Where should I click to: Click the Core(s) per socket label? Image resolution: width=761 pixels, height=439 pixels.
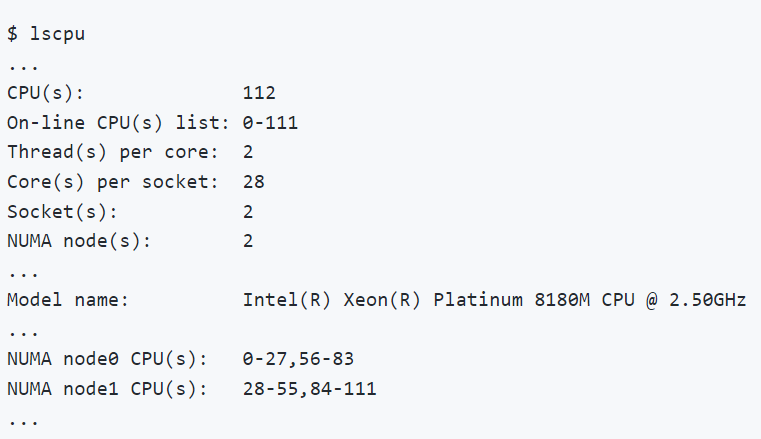112,182
